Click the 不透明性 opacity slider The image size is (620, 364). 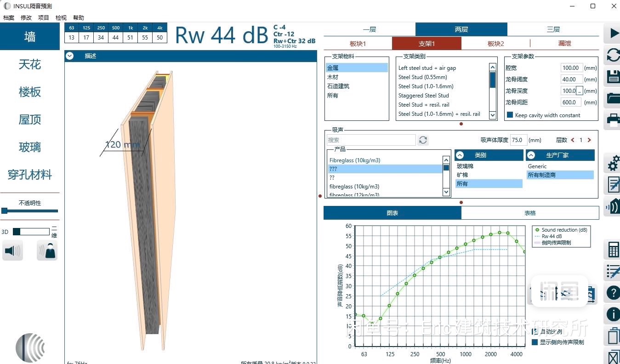[x=30, y=211]
